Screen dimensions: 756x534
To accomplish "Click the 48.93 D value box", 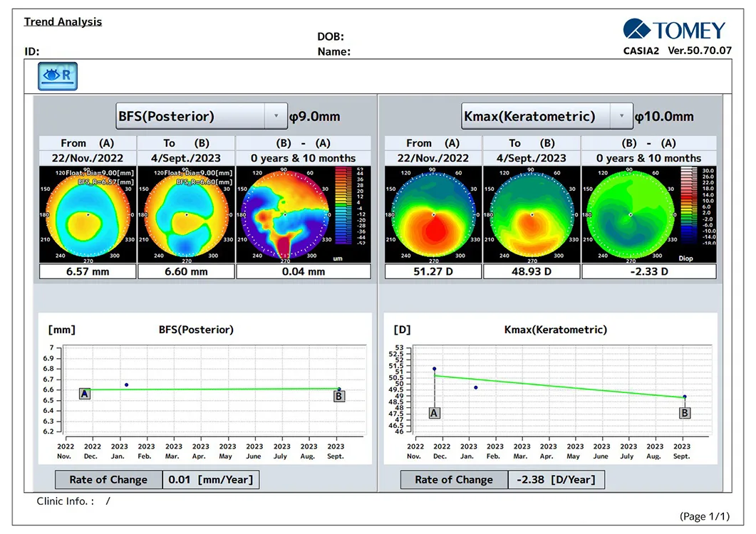I will tap(532, 271).
